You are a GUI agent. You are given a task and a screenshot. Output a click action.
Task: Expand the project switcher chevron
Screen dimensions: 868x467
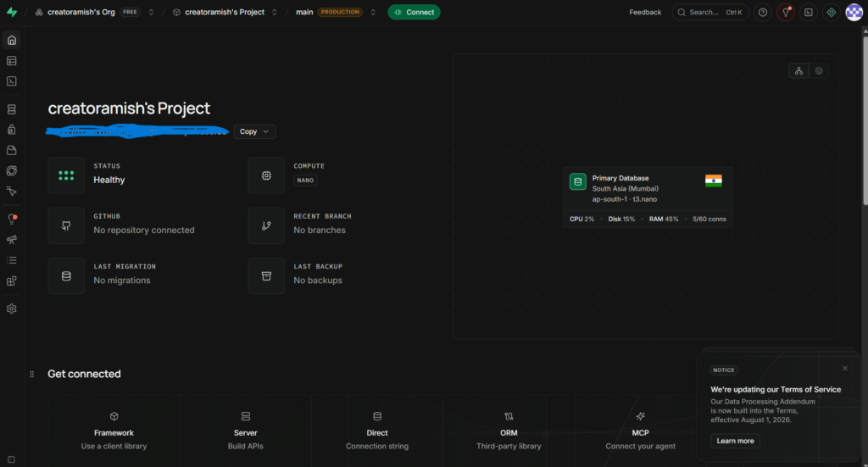point(274,12)
